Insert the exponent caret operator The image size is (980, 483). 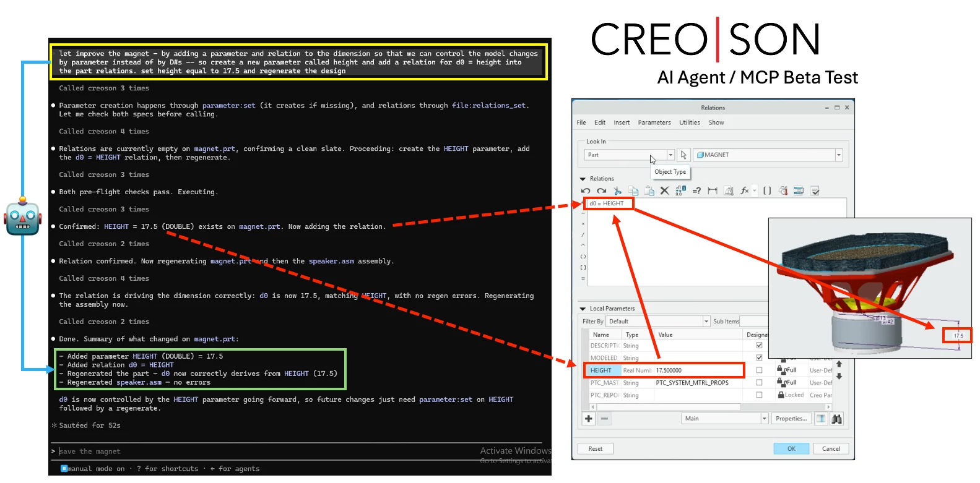point(583,246)
